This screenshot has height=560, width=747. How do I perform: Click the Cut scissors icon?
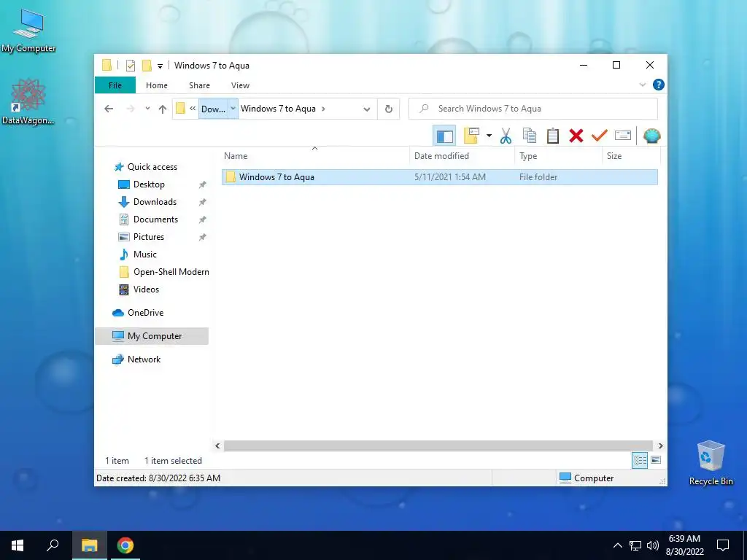[506, 136]
